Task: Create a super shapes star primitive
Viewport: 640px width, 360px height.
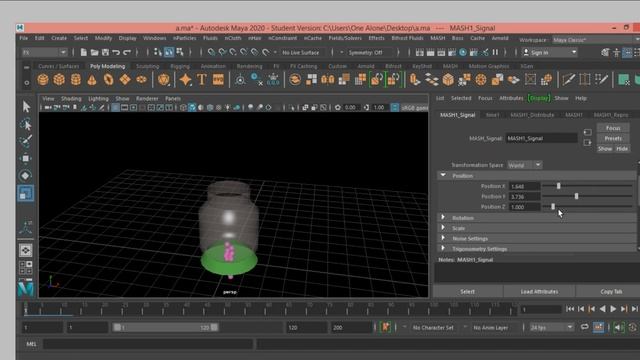Action: coord(185,80)
